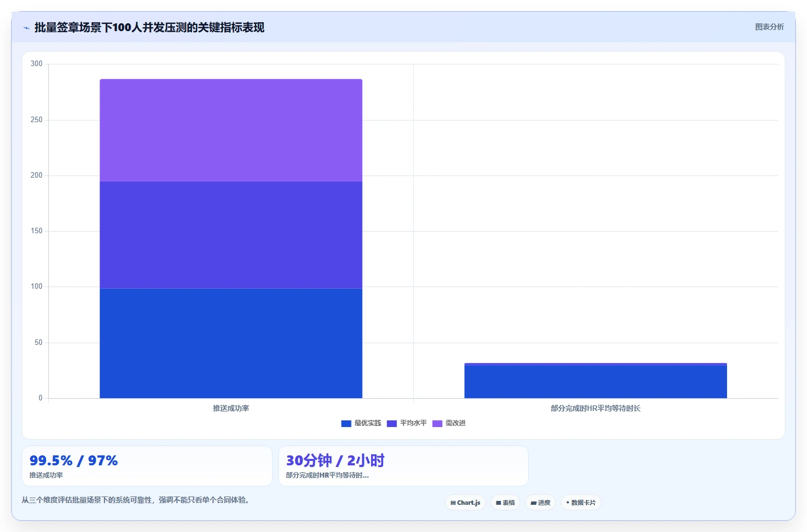Image resolution: width=807 pixels, height=532 pixels.
Task: Click the y-axis value 200
Action: 36,175
